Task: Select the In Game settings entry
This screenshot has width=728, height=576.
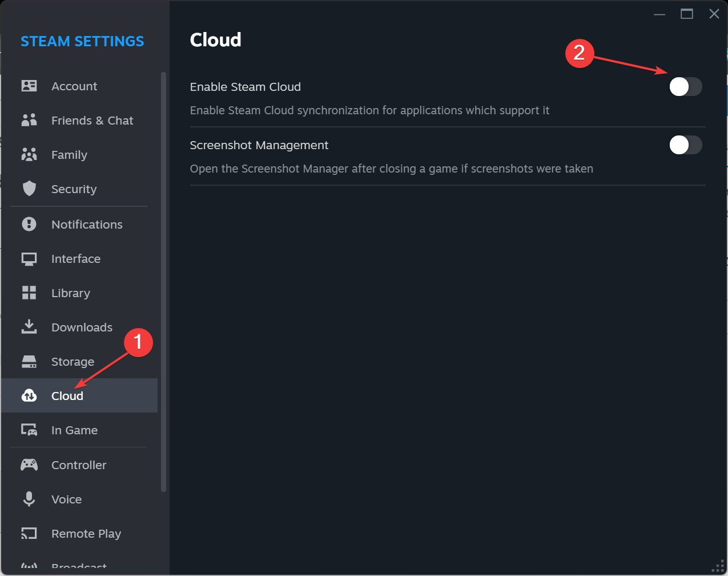Action: pyautogui.click(x=75, y=430)
